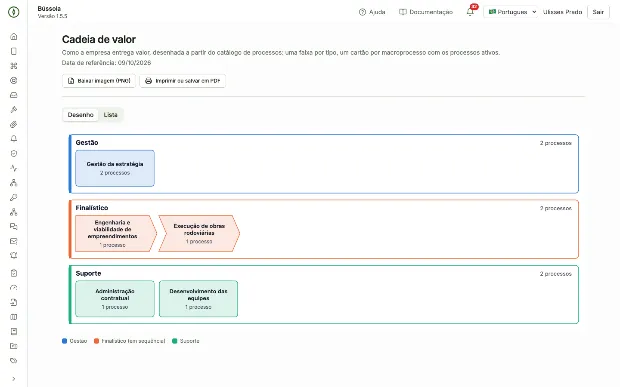This screenshot has height=387, width=620.
Task: Open the notifications bell with red badge
Action: click(471, 11)
